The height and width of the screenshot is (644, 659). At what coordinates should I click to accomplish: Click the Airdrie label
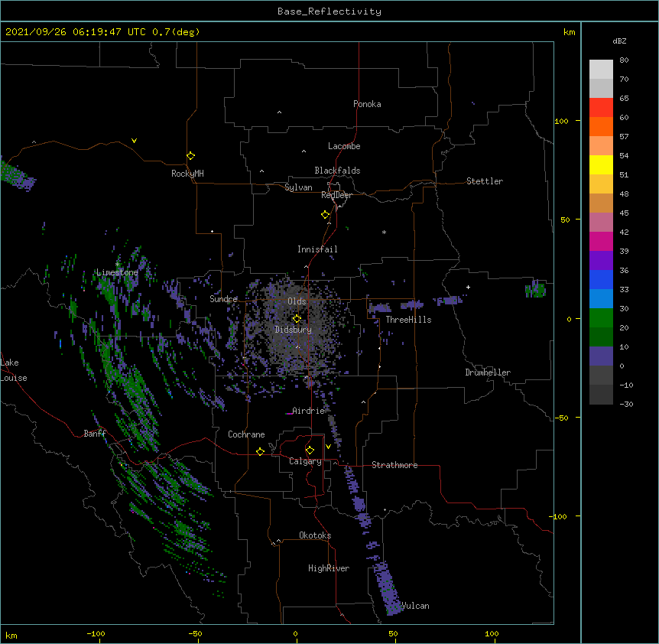[x=309, y=411]
